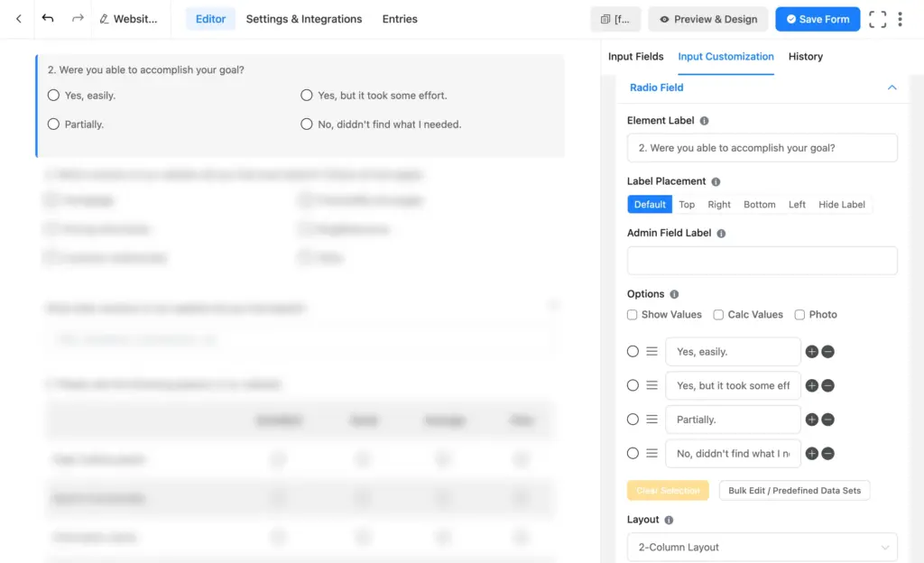This screenshot has width=924, height=563.
Task: Open the 2-Column Layout dropdown
Action: pyautogui.click(x=762, y=547)
